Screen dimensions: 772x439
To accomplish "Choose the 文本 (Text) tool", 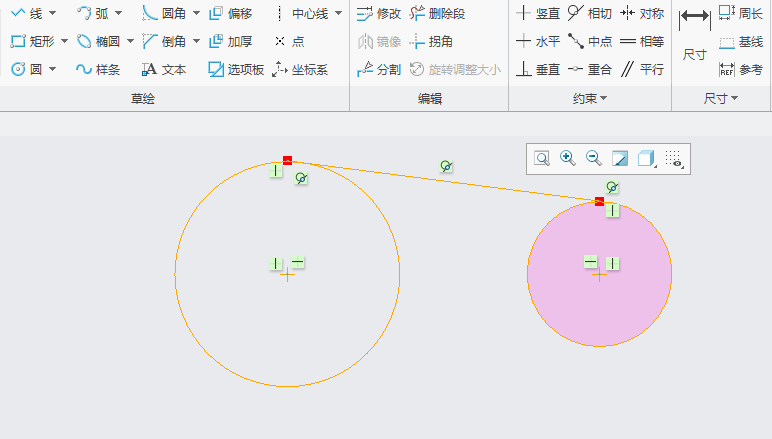I will click(x=164, y=69).
